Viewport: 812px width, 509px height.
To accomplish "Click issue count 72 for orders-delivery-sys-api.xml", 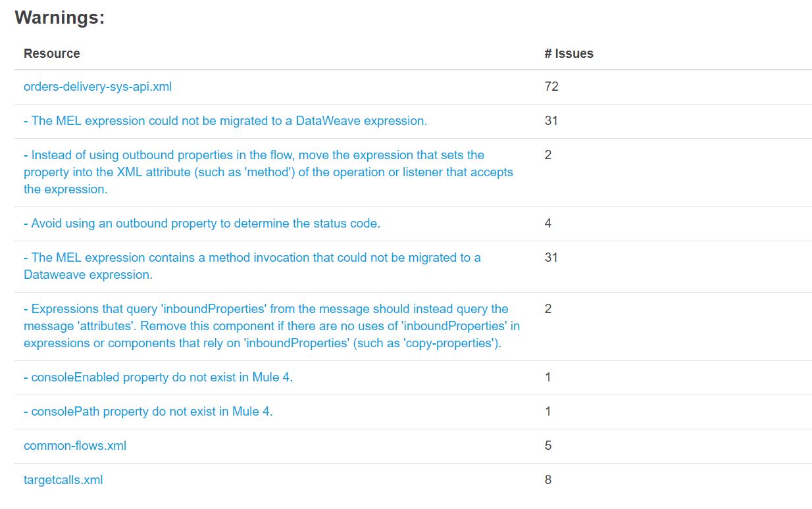I will click(551, 87).
